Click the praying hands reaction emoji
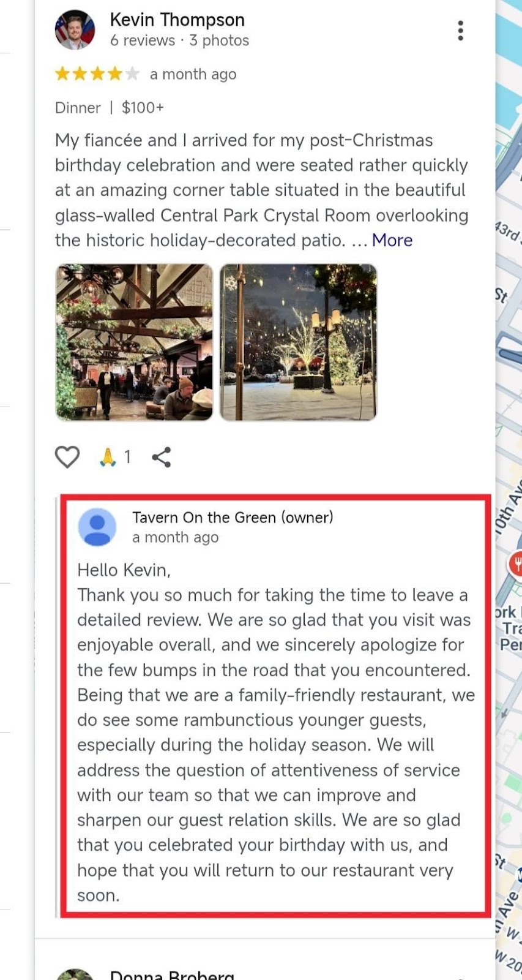Viewport: 522px width, 980px height. point(108,457)
